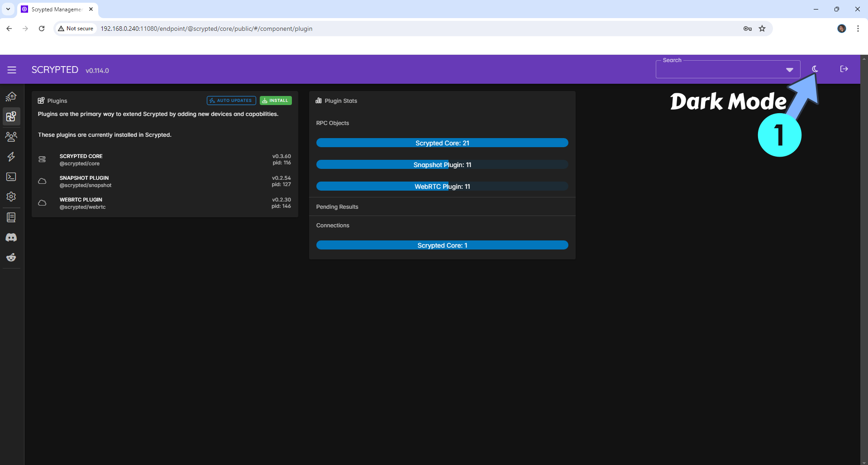Click the Auto Updates button
This screenshot has height=465, width=868.
click(231, 101)
